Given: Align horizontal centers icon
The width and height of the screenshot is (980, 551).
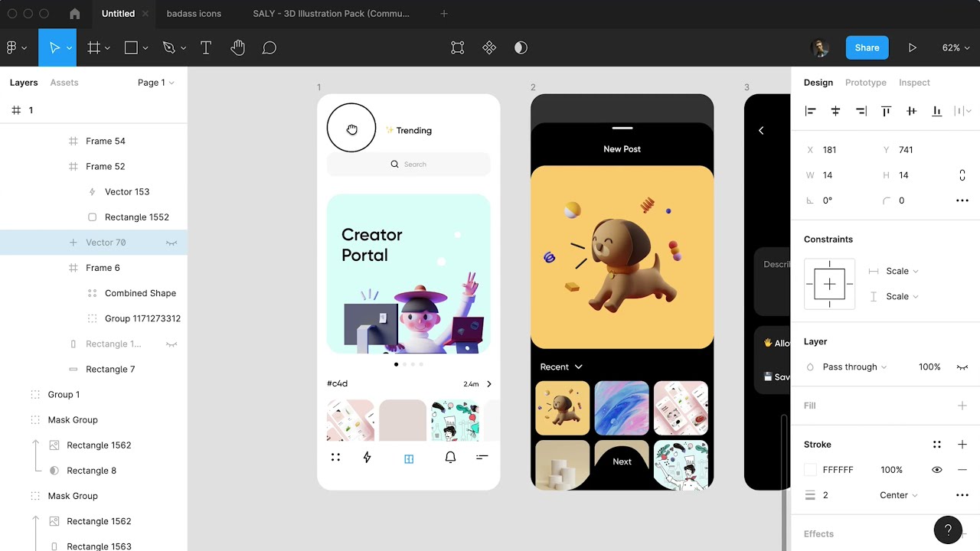Looking at the screenshot, I should point(835,111).
